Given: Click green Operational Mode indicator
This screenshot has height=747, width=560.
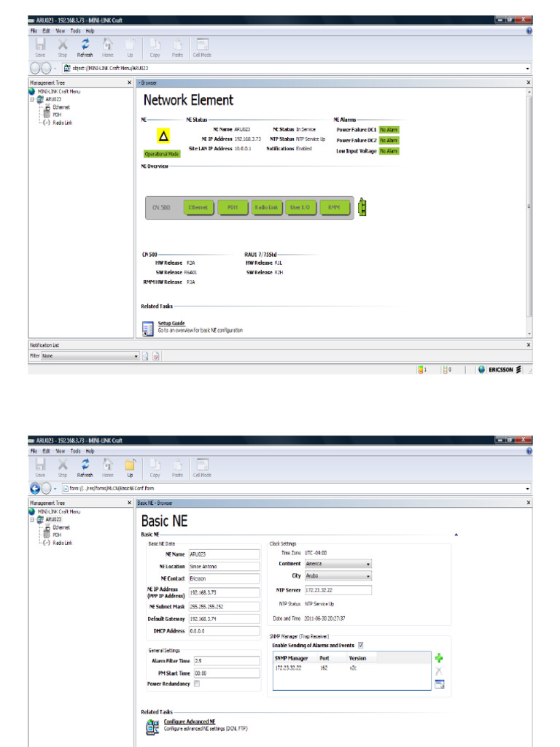Looking at the screenshot, I should pyautogui.click(x=162, y=154).
